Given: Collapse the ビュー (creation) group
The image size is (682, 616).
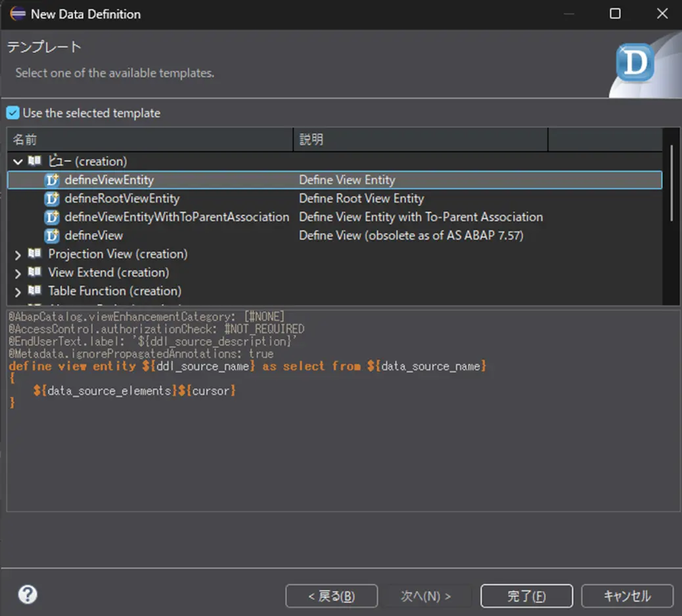Looking at the screenshot, I should point(17,162).
